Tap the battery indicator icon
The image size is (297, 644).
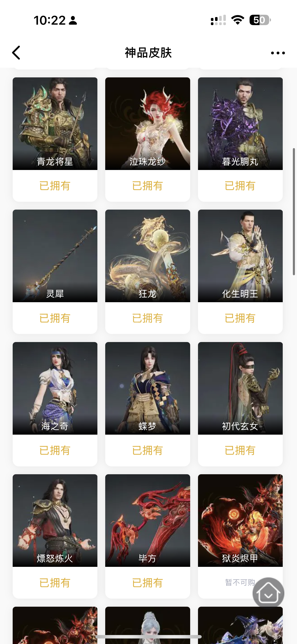(260, 20)
